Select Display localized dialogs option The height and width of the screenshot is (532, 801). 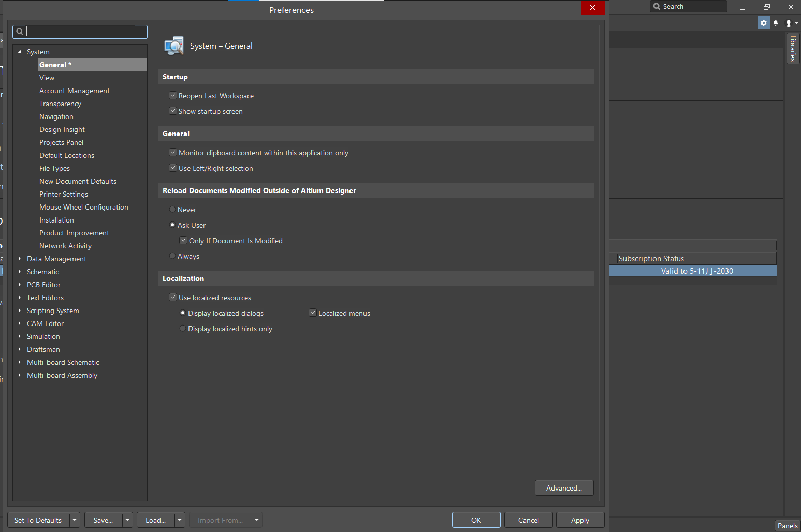pyautogui.click(x=183, y=313)
